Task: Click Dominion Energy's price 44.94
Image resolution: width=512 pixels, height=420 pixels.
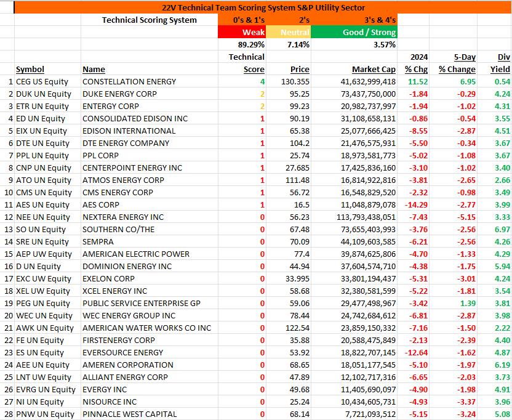Action: [289, 267]
